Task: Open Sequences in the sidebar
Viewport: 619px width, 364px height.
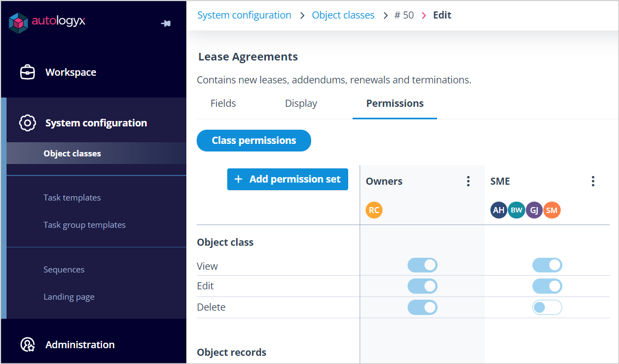Action: [x=64, y=269]
